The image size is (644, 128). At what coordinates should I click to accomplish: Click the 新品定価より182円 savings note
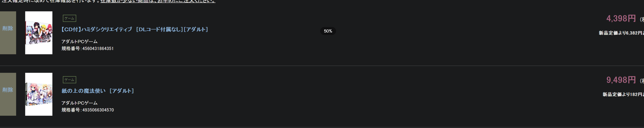pyautogui.click(x=623, y=94)
